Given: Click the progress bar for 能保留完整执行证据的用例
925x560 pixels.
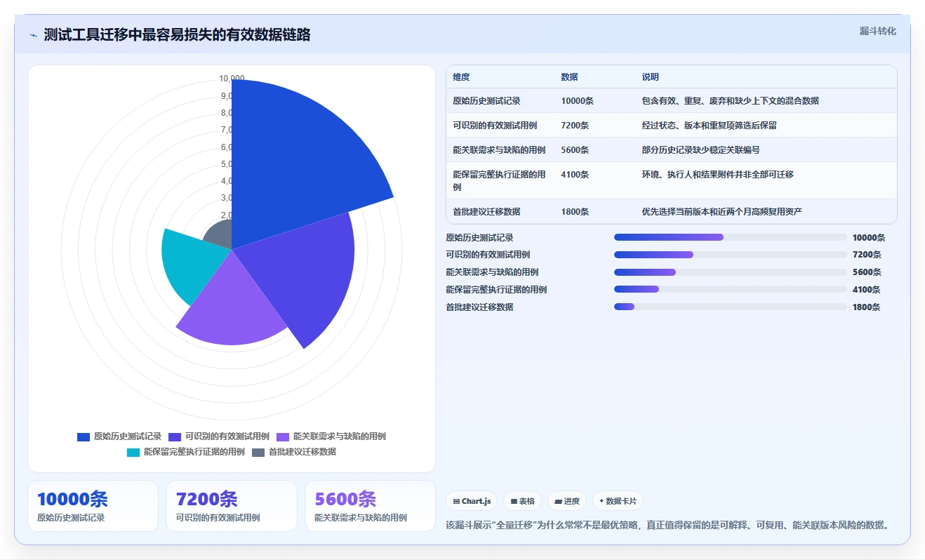Looking at the screenshot, I should tap(731, 289).
